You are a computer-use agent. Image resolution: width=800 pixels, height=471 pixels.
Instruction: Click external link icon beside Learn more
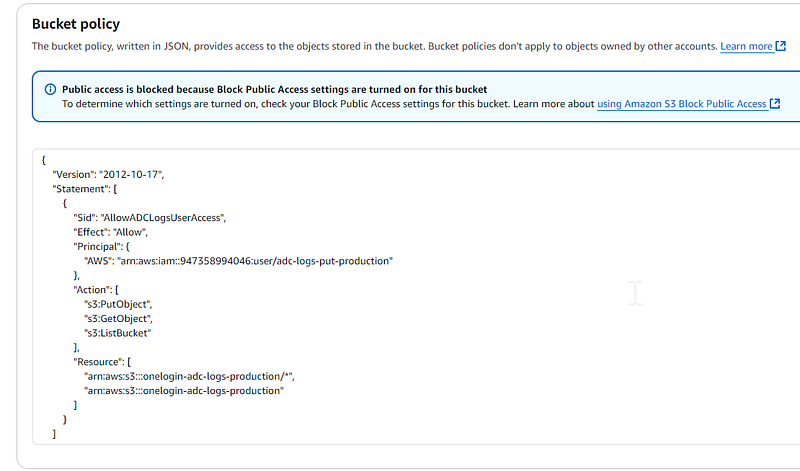pos(781,46)
